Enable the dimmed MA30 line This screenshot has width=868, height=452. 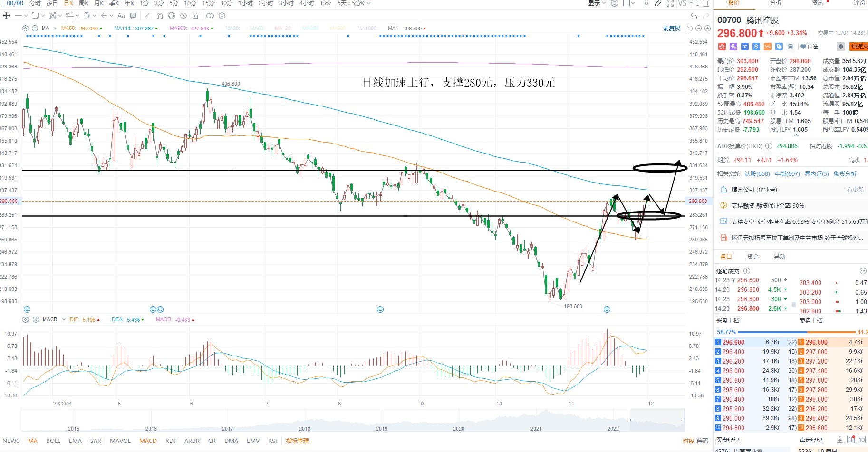(x=232, y=29)
